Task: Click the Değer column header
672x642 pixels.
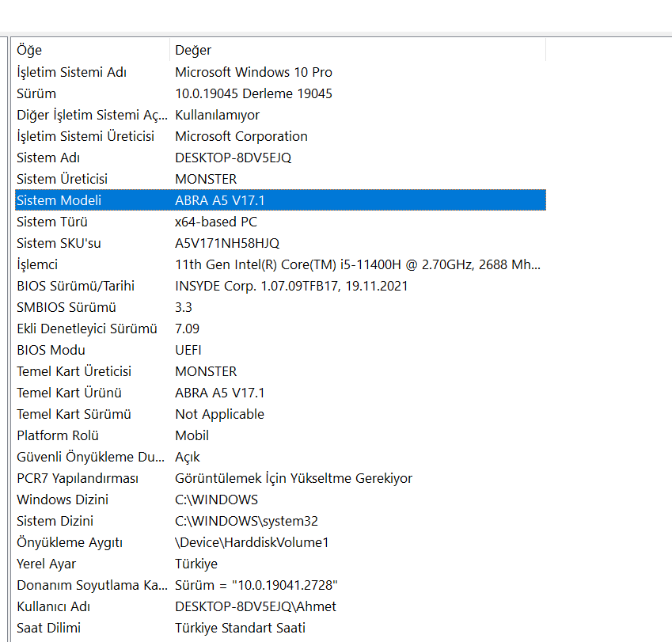Action: click(x=358, y=50)
